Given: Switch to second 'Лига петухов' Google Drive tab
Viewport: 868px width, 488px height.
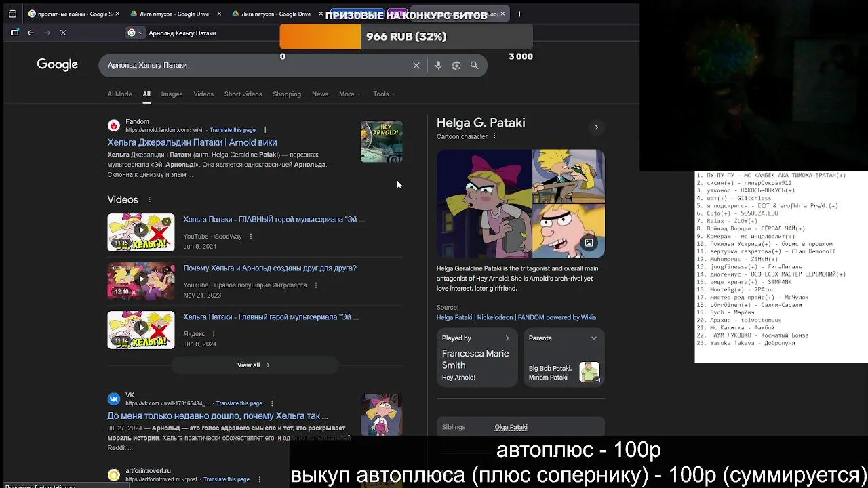Looking at the screenshot, I should point(277,14).
